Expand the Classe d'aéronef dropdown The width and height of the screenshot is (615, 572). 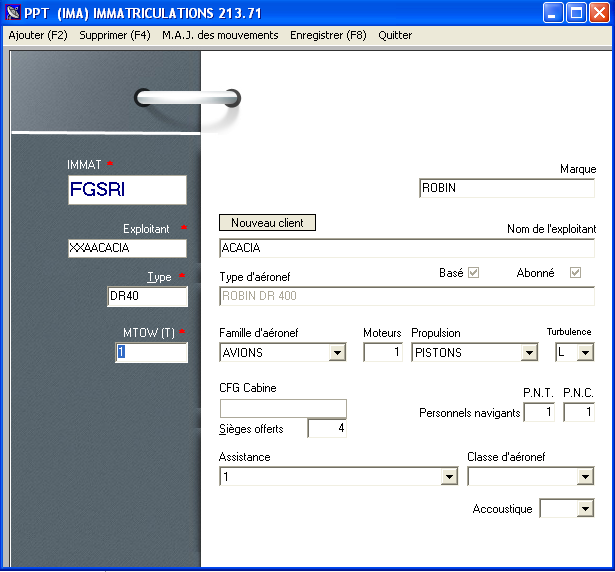click(585, 477)
